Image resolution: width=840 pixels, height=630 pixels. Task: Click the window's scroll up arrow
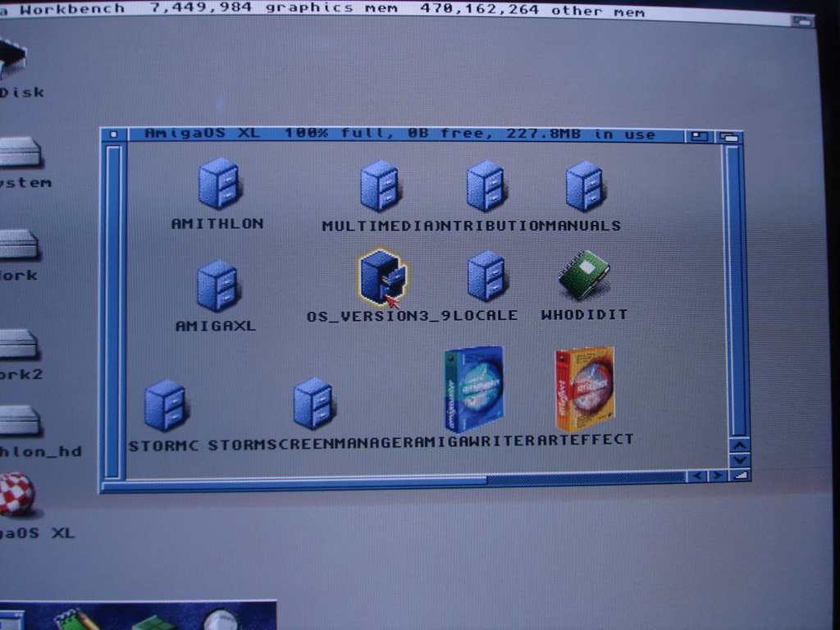tap(739, 445)
